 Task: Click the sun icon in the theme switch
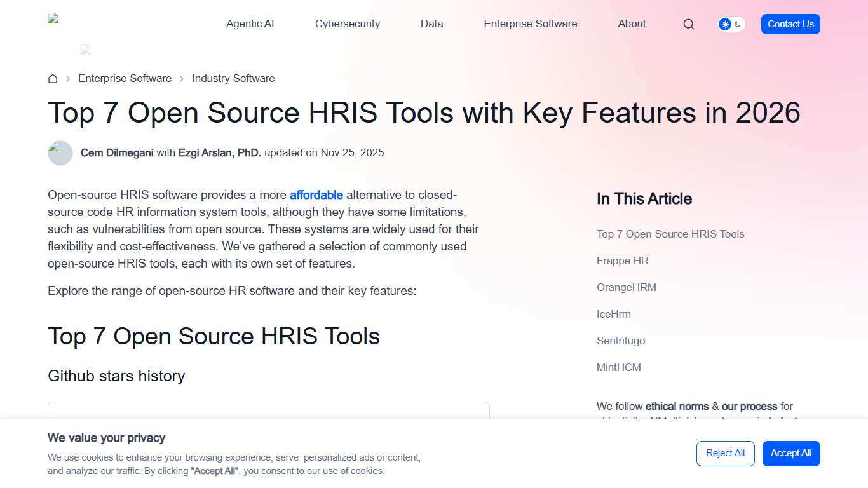coord(724,24)
